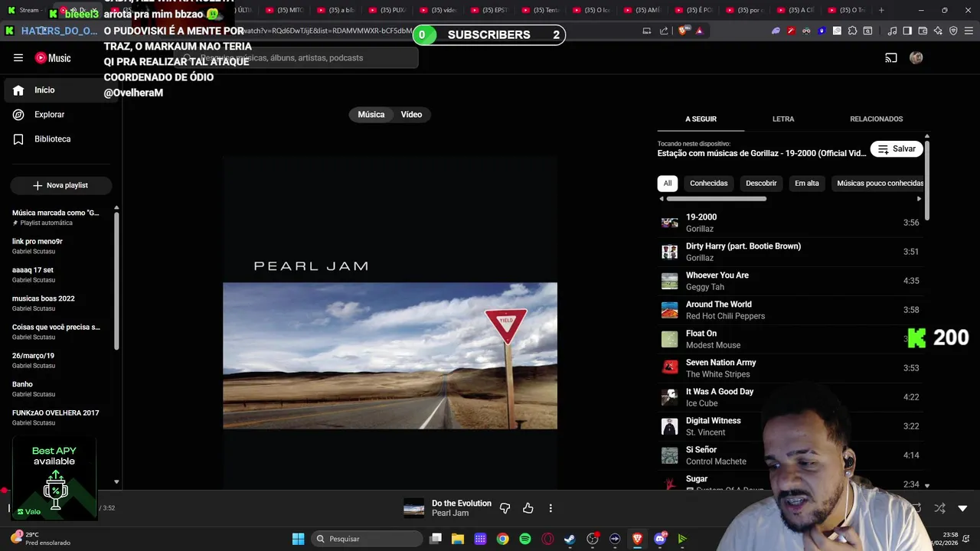
Task: Select the Em alta filter chip
Action: (x=806, y=184)
